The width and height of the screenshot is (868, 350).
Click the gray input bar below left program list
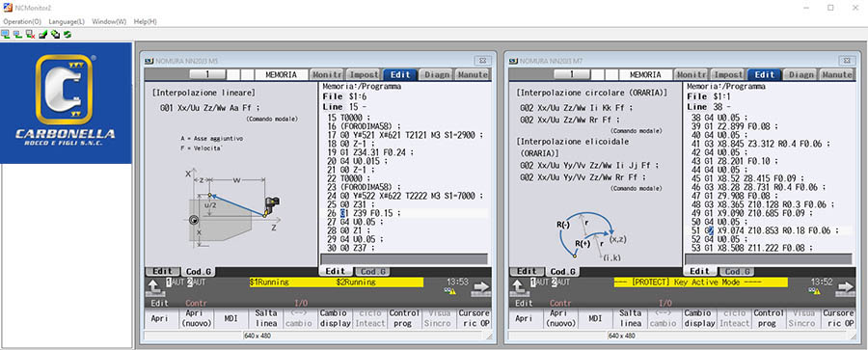pyautogui.click(x=404, y=259)
